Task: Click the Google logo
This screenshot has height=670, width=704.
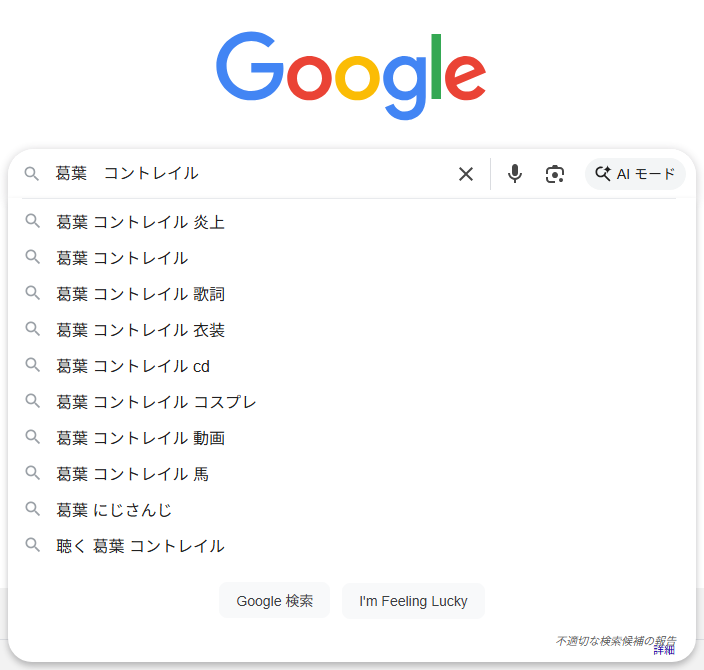Action: 351,74
